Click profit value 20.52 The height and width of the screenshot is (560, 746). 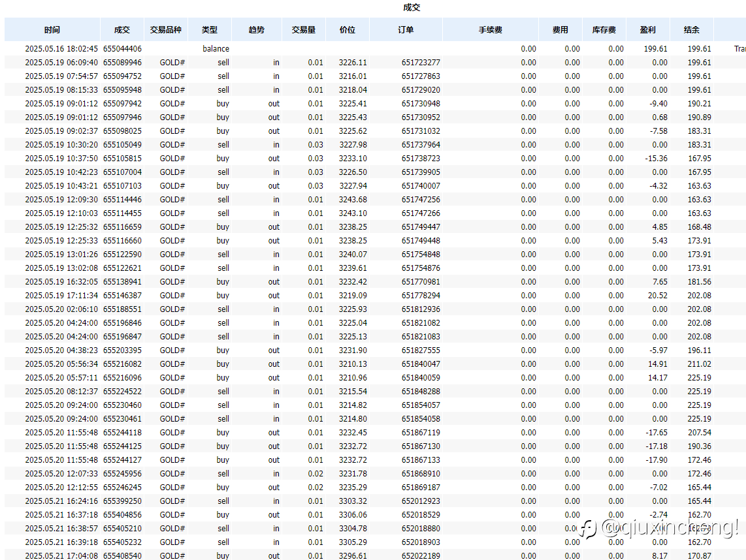point(658,296)
